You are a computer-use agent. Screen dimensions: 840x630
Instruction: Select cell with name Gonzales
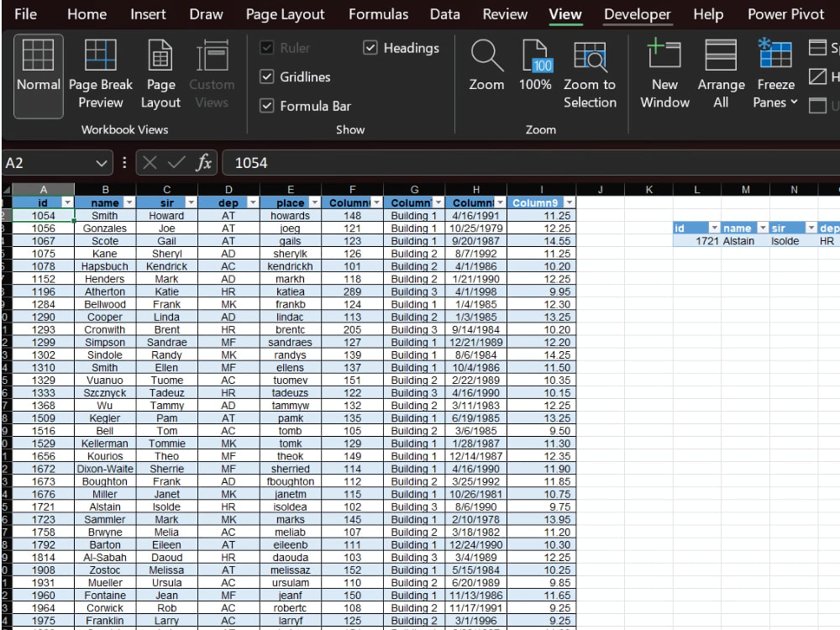click(105, 228)
